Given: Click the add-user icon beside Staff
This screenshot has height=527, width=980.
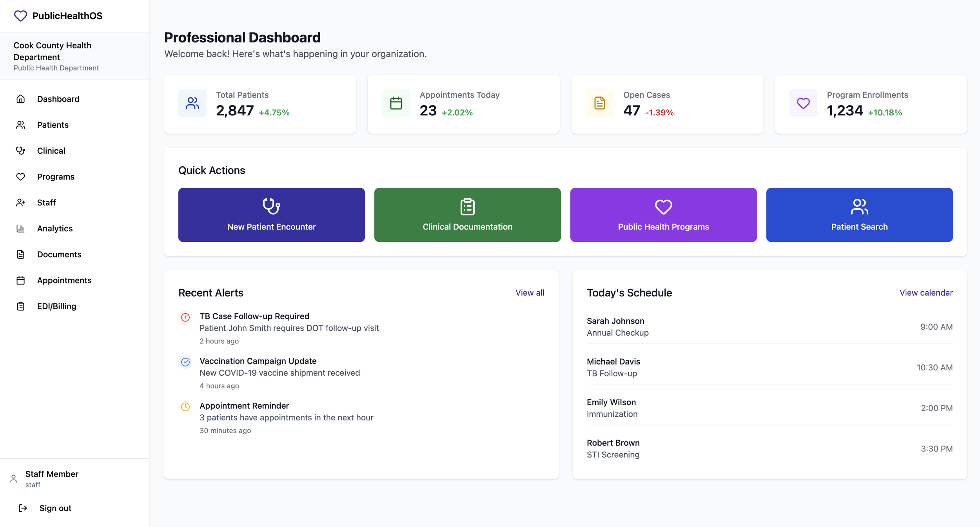Looking at the screenshot, I should point(20,202).
